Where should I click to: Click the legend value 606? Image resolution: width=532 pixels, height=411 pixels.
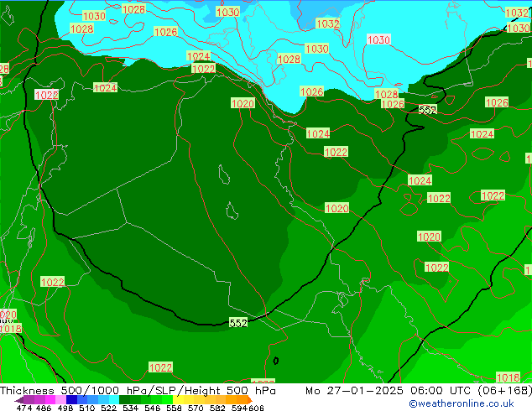(x=255, y=408)
